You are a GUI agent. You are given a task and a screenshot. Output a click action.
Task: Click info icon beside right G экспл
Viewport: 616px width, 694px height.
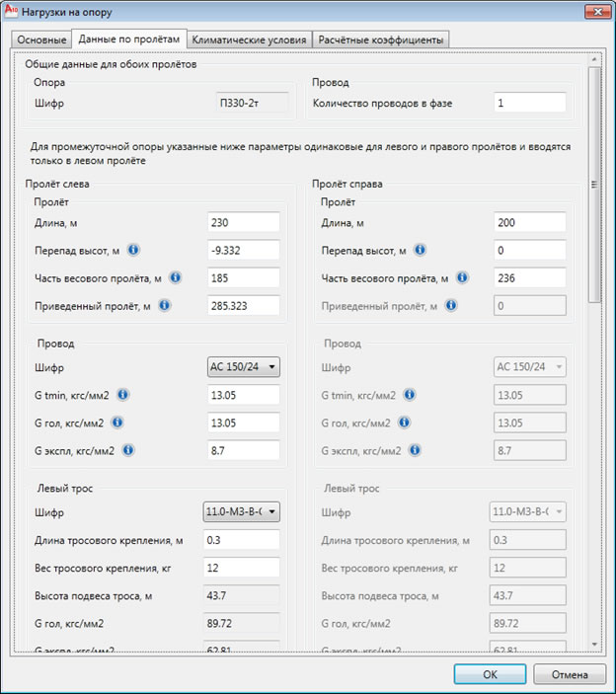415,450
